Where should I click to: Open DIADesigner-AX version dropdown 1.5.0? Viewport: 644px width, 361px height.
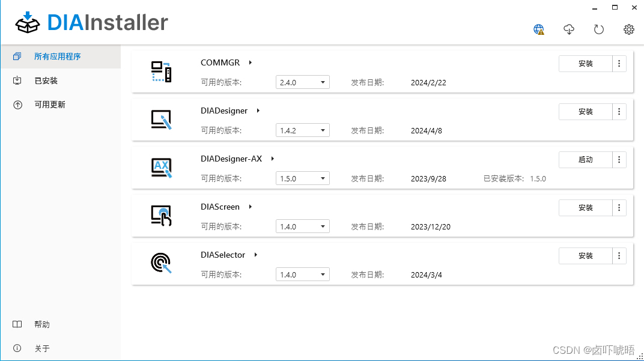pos(303,178)
